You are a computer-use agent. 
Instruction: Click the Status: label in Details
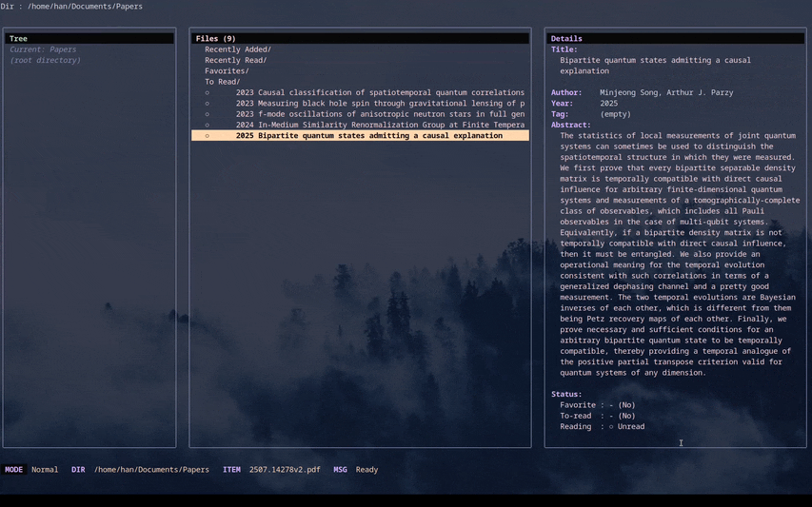(x=566, y=394)
